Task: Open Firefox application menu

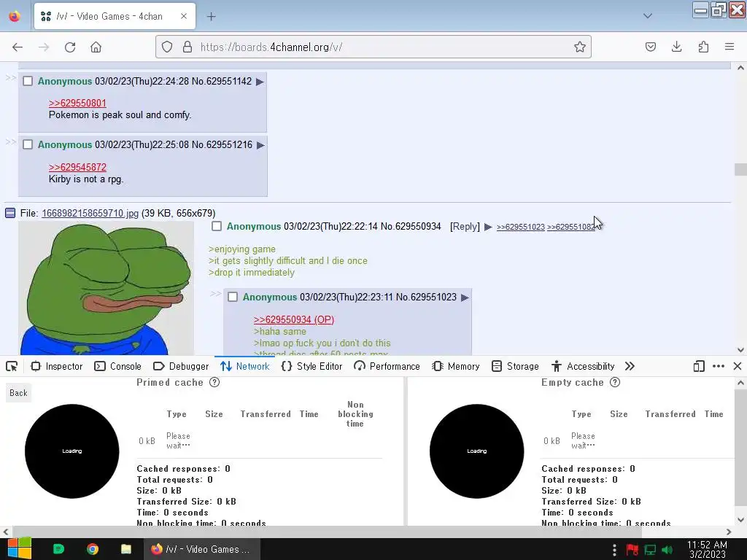Action: click(x=729, y=47)
